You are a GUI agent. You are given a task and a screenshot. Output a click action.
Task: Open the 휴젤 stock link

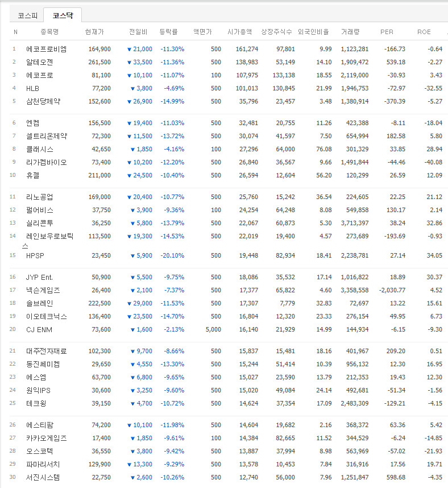tap(32, 176)
